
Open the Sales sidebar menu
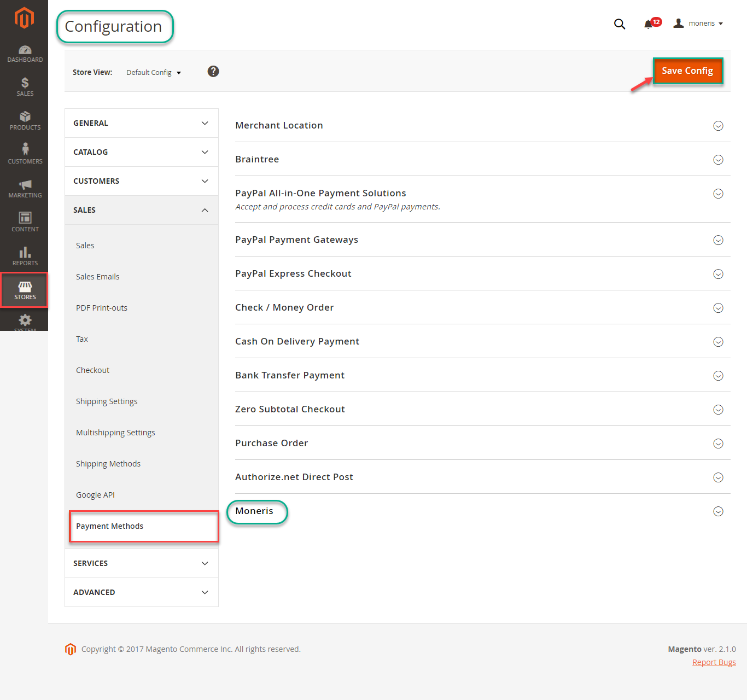[25, 87]
